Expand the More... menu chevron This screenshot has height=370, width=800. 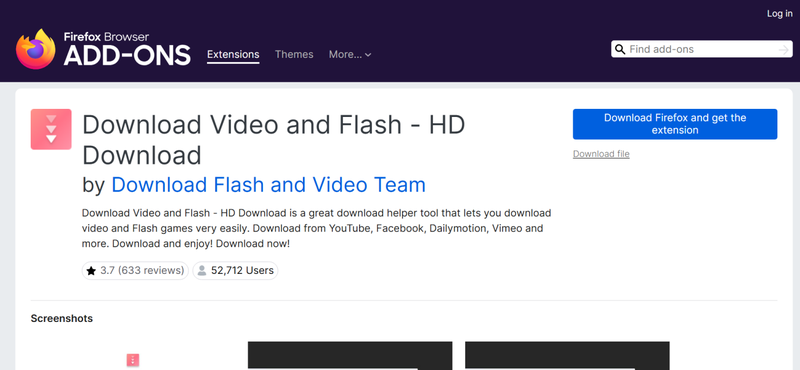[368, 55]
